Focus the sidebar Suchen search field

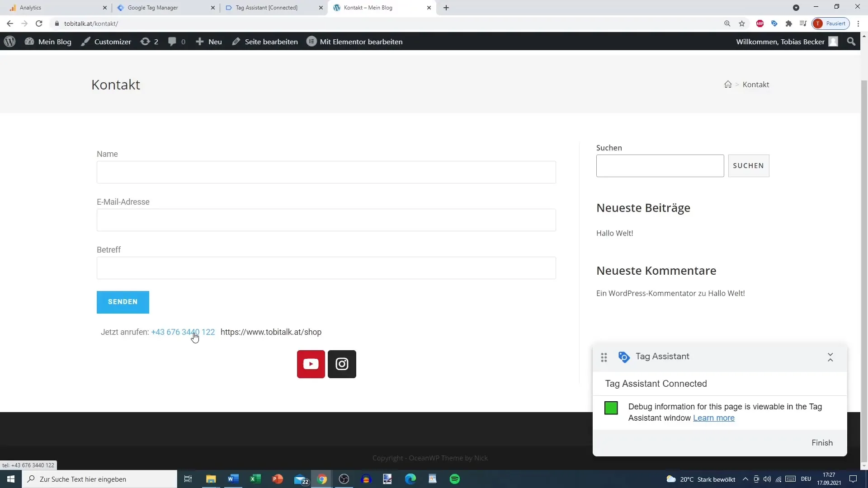[x=660, y=166]
